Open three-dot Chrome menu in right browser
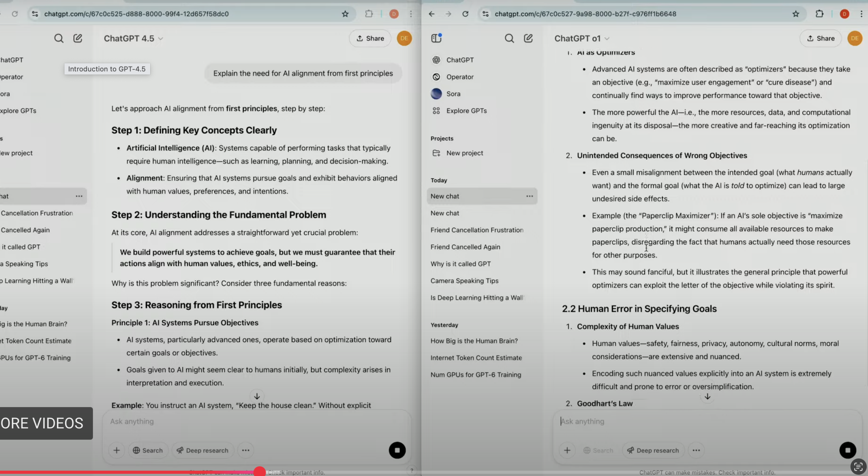 pyautogui.click(x=861, y=14)
